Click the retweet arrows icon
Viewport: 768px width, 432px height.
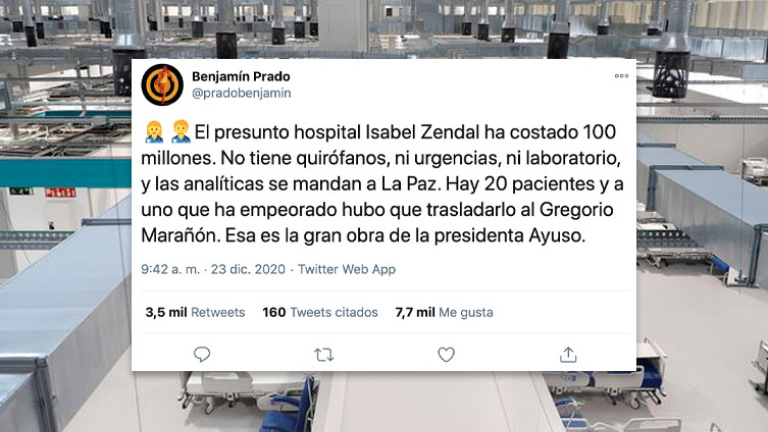coord(324,354)
